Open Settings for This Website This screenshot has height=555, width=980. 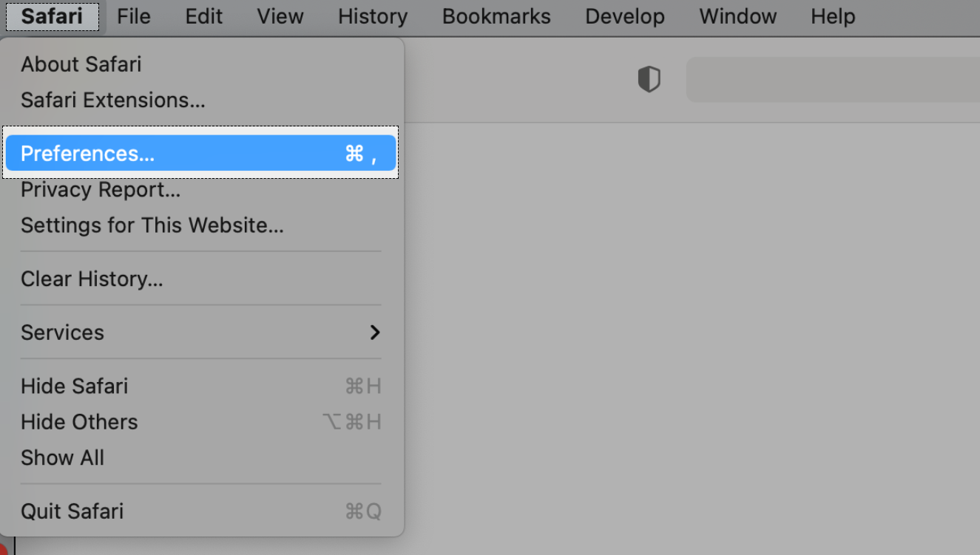click(x=201, y=225)
